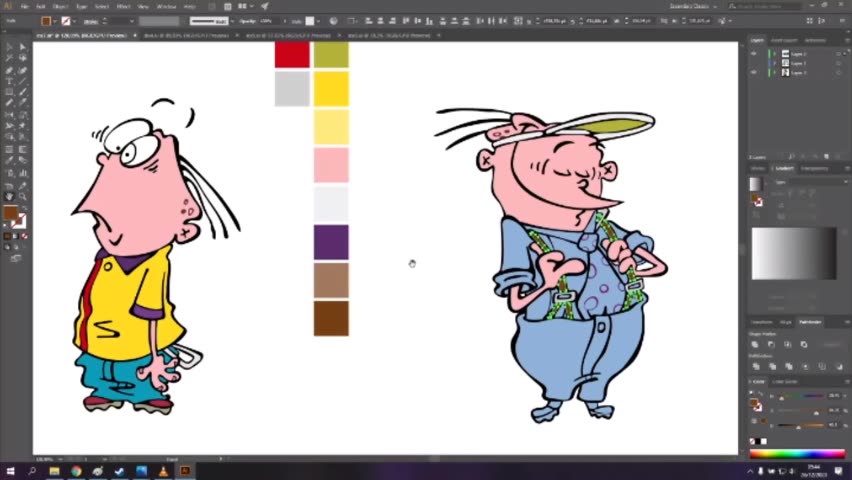Open the stroke weight dropdown
Viewport: 852px width, 480px height.
coord(131,21)
